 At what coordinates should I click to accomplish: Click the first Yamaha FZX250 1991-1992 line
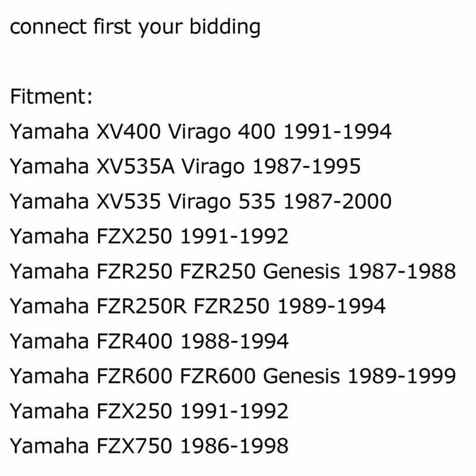tap(149, 236)
